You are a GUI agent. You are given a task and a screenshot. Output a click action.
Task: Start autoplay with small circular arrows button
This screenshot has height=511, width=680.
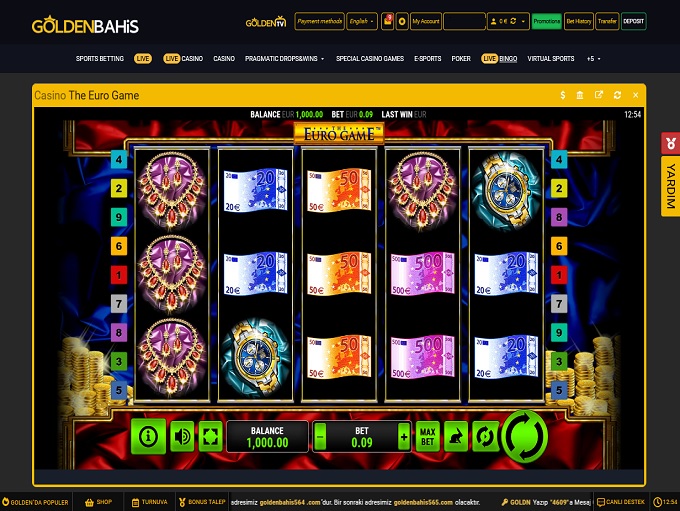point(484,436)
